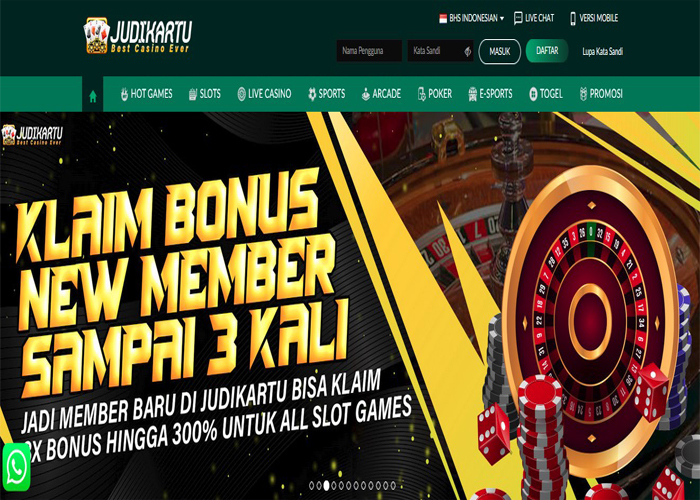This screenshot has width=700, height=500.
Task: Open the Arcade joystick menu
Action: (x=381, y=94)
